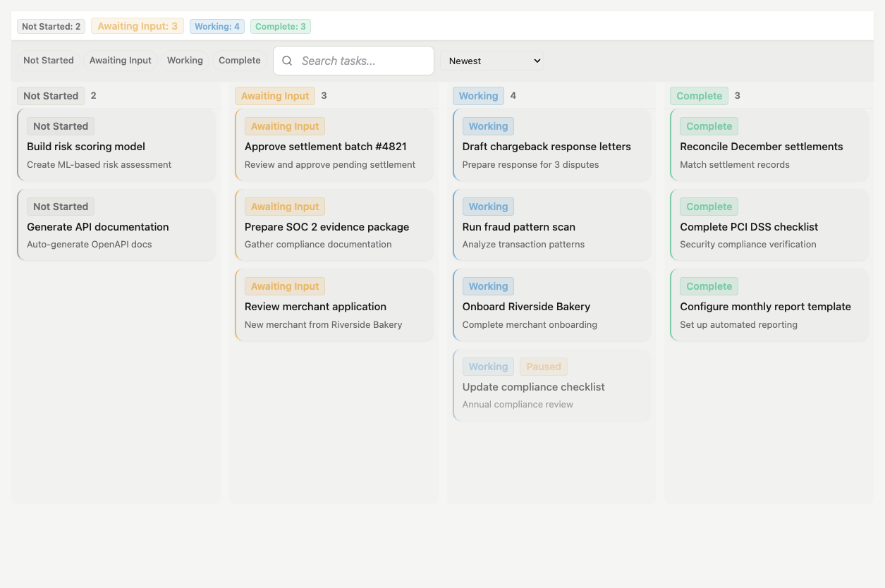
Task: Select the Working: 4 summary badge
Action: (217, 27)
